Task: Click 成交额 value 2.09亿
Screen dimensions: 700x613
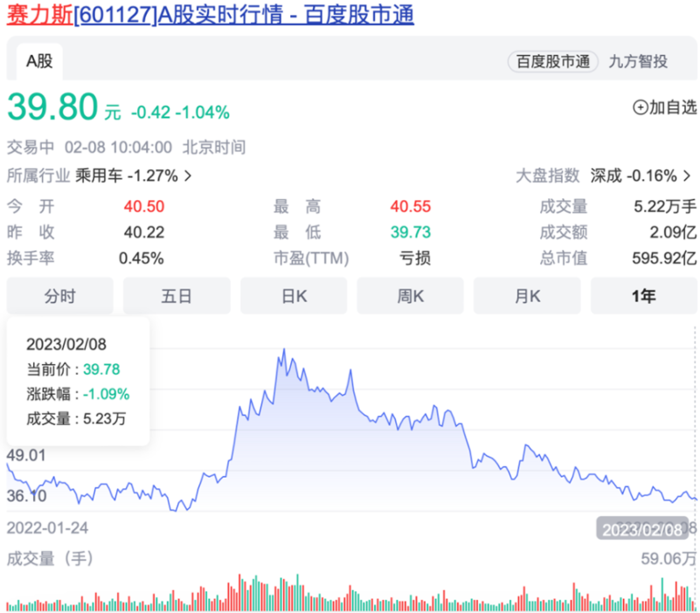Action: click(673, 232)
